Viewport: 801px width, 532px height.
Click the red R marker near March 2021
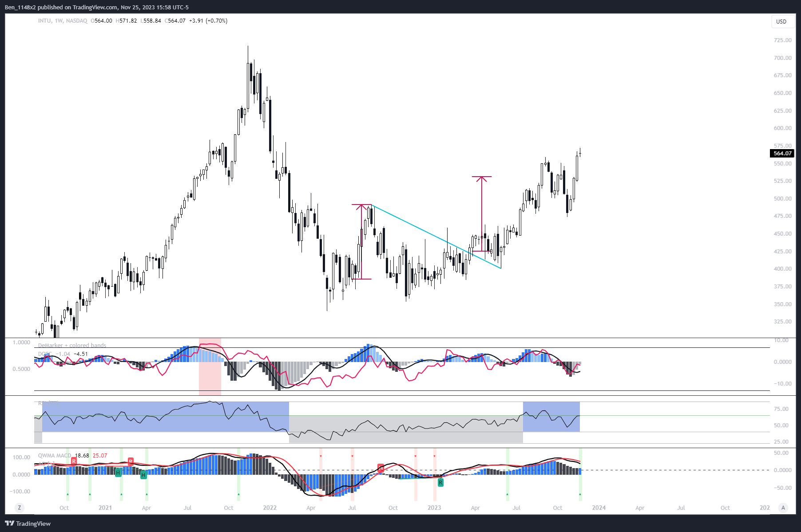click(131, 461)
